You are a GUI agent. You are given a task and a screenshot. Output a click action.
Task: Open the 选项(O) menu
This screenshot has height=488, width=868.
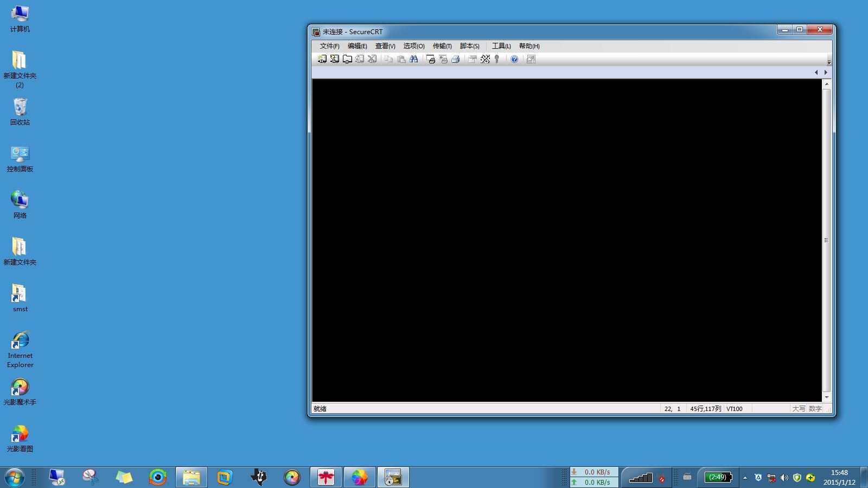[414, 46]
